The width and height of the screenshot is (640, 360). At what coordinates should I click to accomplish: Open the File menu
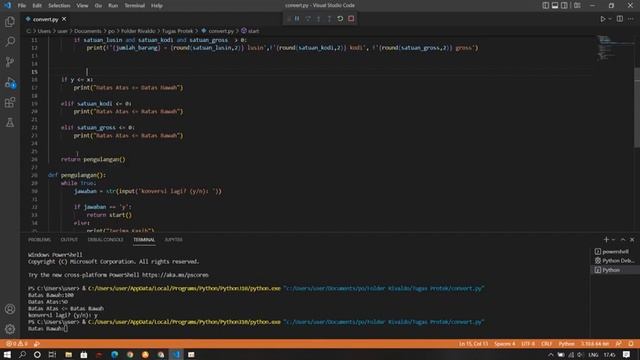click(22, 6)
